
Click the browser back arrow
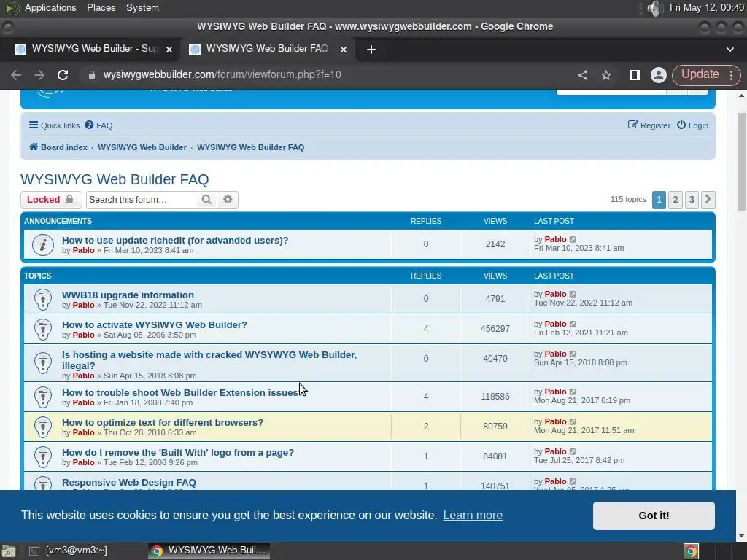[16, 75]
